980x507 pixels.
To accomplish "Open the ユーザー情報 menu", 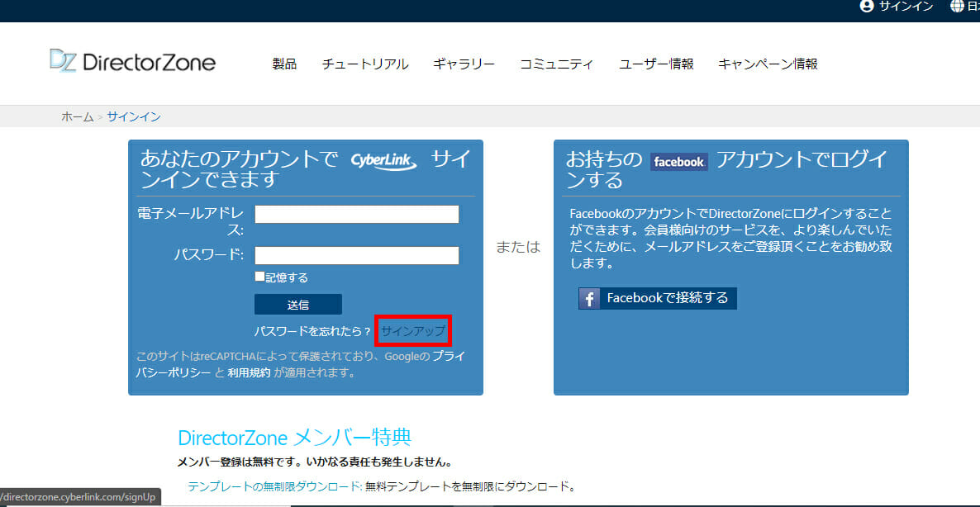I will (656, 64).
